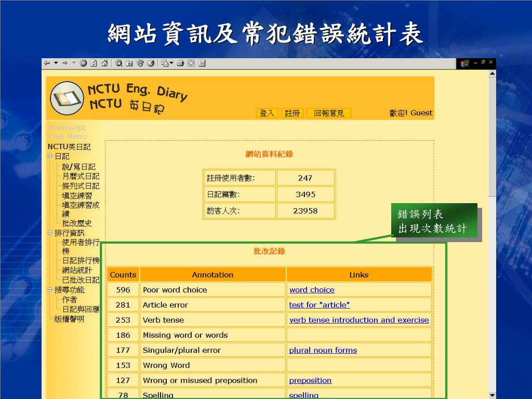Open 月曆式日記 in the tree menu

click(x=81, y=176)
